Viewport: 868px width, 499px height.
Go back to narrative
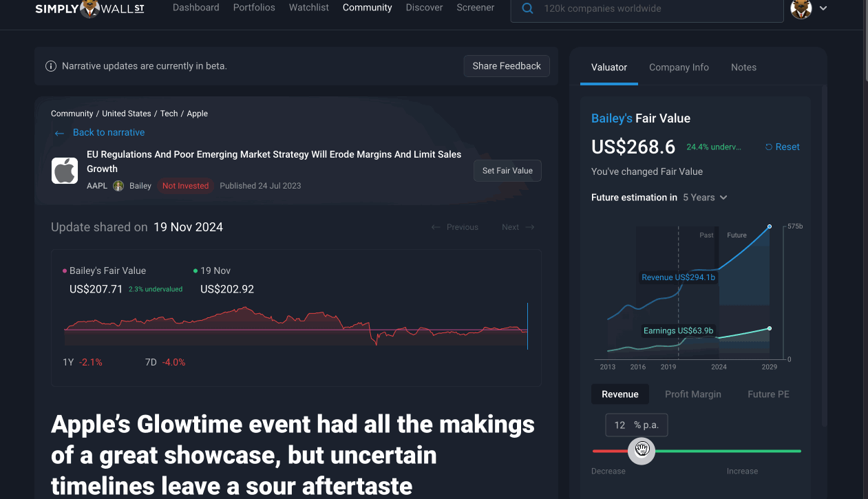coord(100,133)
